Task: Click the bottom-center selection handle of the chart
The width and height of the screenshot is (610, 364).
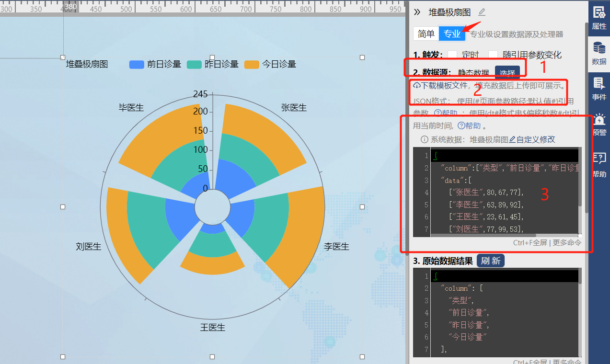Action: tap(212, 357)
